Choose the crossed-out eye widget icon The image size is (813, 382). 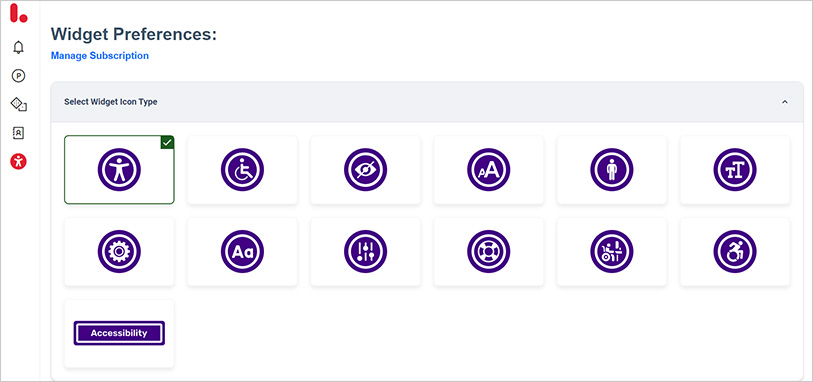point(366,170)
